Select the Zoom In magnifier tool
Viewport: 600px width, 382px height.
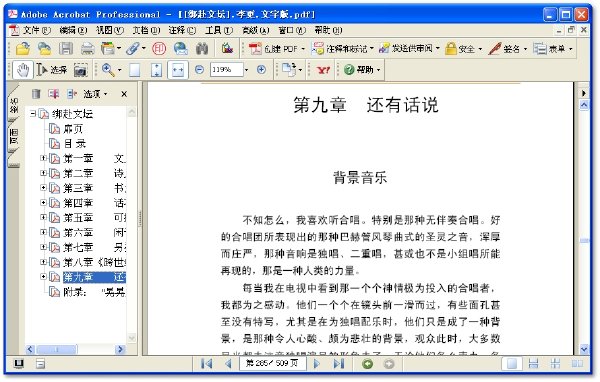(x=108, y=70)
